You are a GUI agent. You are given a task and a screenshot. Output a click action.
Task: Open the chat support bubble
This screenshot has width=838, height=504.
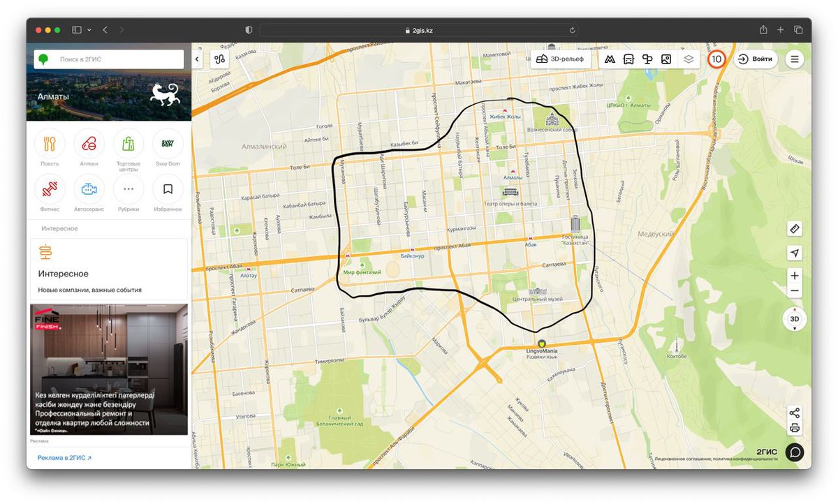(795, 452)
